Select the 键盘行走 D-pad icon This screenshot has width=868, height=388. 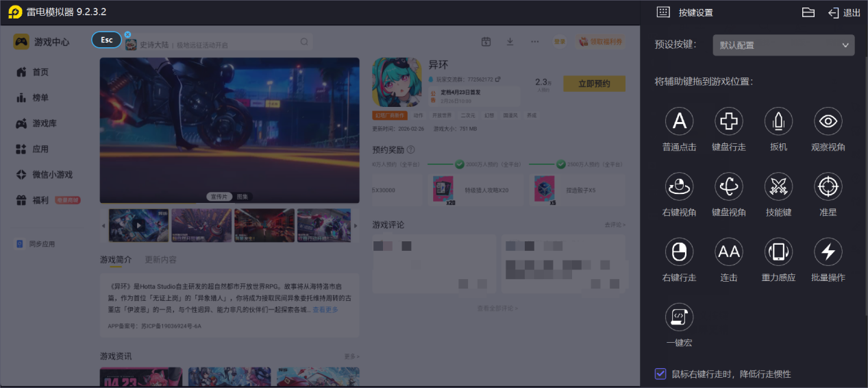pyautogui.click(x=729, y=121)
